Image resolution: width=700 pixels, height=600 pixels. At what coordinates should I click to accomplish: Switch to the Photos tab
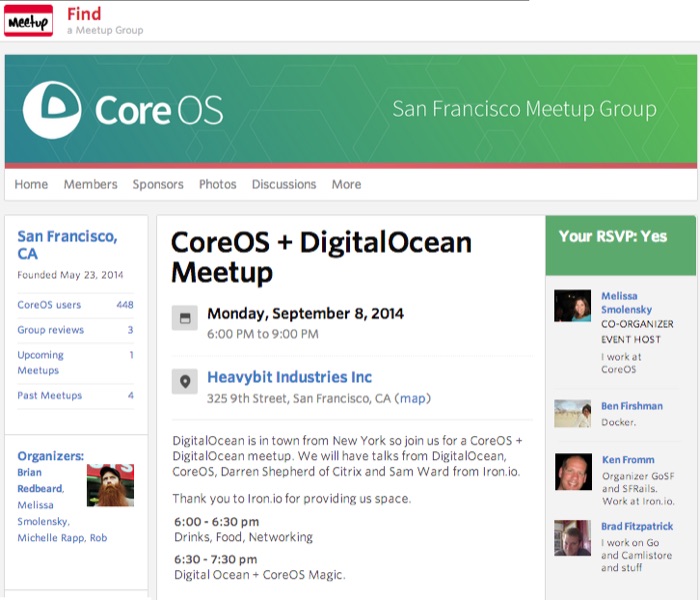coord(217,184)
